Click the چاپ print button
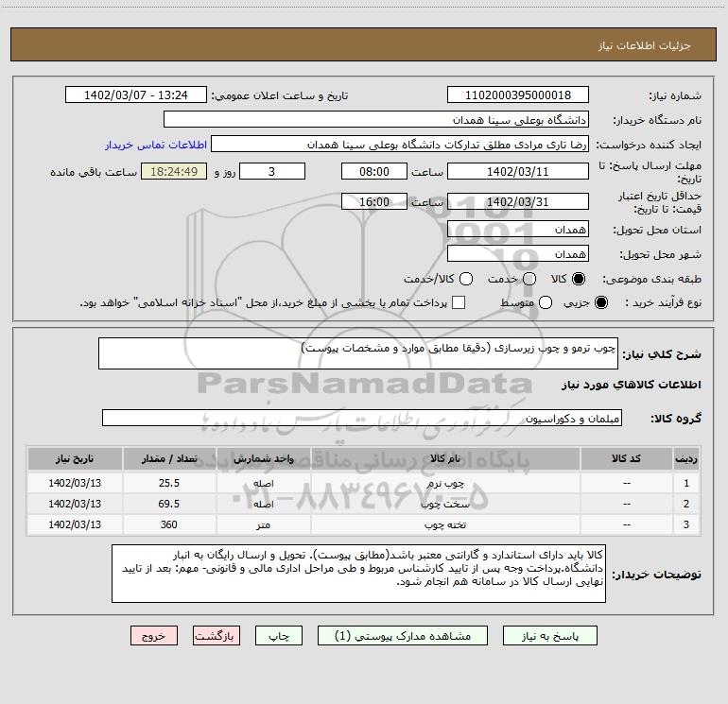Image resolution: width=728 pixels, height=704 pixels. click(279, 636)
